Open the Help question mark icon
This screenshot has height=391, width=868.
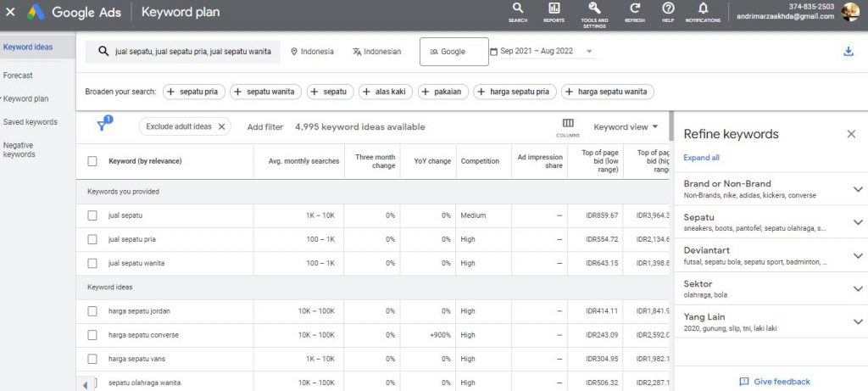pyautogui.click(x=668, y=8)
